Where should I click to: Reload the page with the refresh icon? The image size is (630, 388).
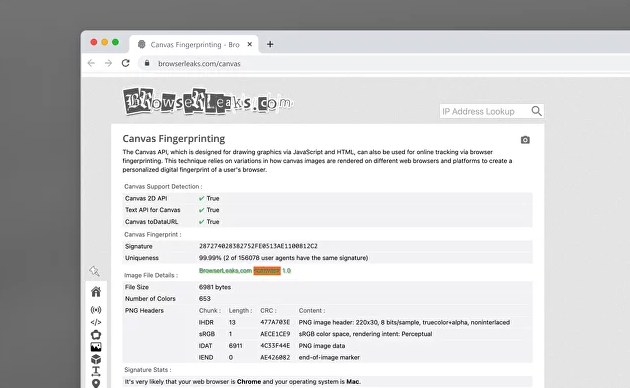point(126,63)
